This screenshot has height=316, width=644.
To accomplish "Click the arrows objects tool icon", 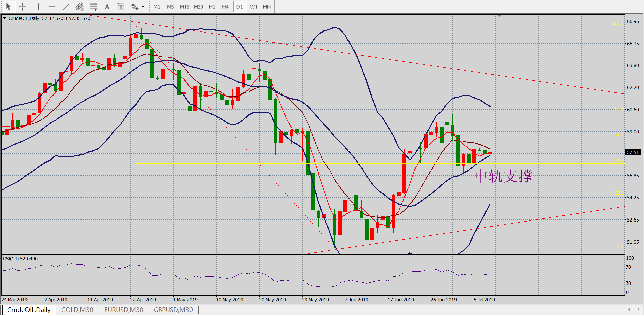I will pos(135,7).
